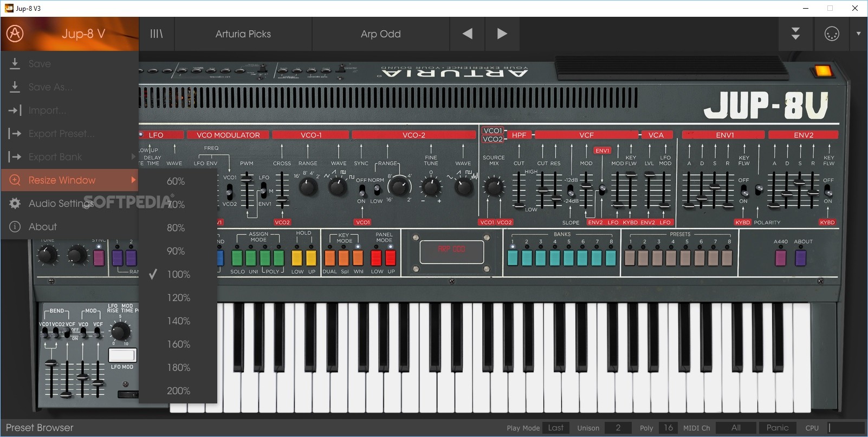The height and width of the screenshot is (437, 868).
Task: Open the Arturia Picks bank selector
Action: pos(243,34)
